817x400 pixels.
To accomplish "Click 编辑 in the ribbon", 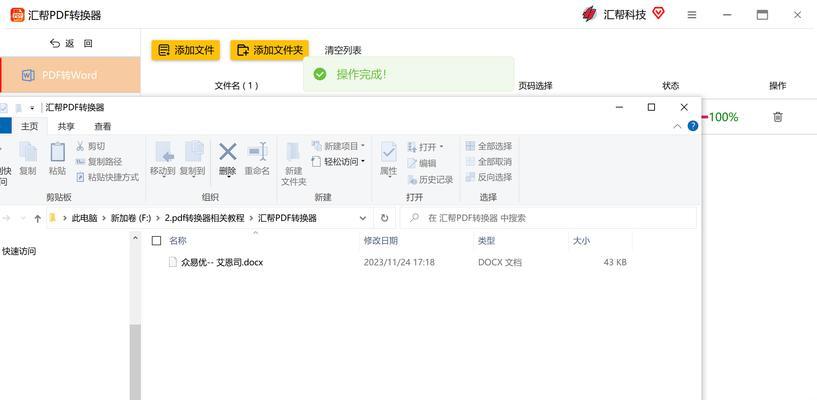I will point(422,163).
